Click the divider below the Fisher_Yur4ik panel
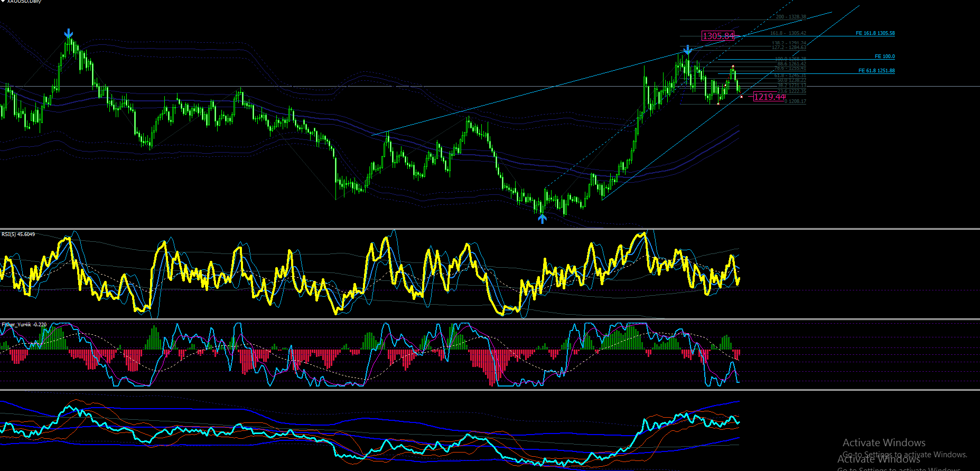The width and height of the screenshot is (980, 471). (490, 390)
